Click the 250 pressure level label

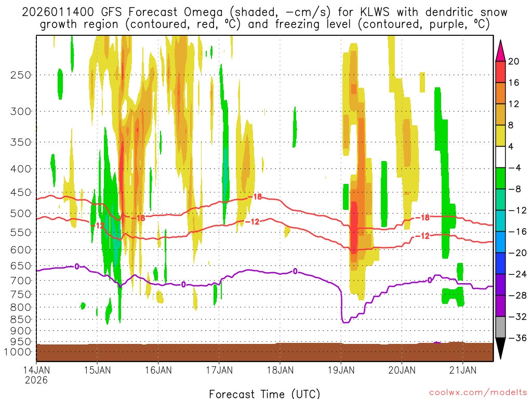[21, 75]
